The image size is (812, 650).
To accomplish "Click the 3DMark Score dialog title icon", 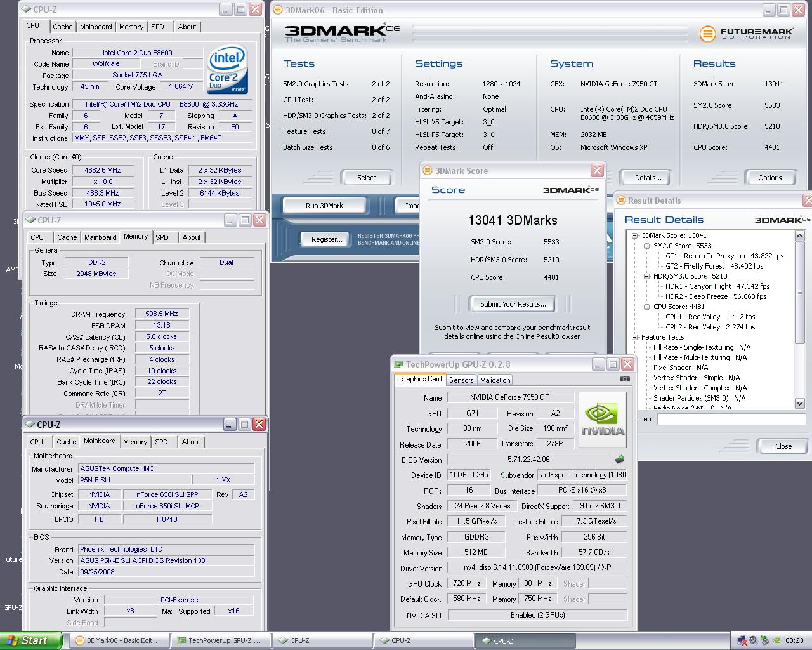I will pos(428,171).
